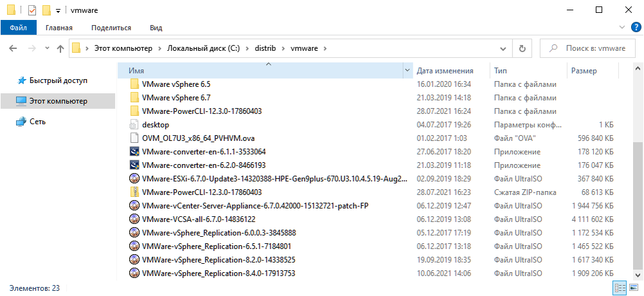Open the Explorer help question mark
The width and height of the screenshot is (644, 296).
pos(636,28)
